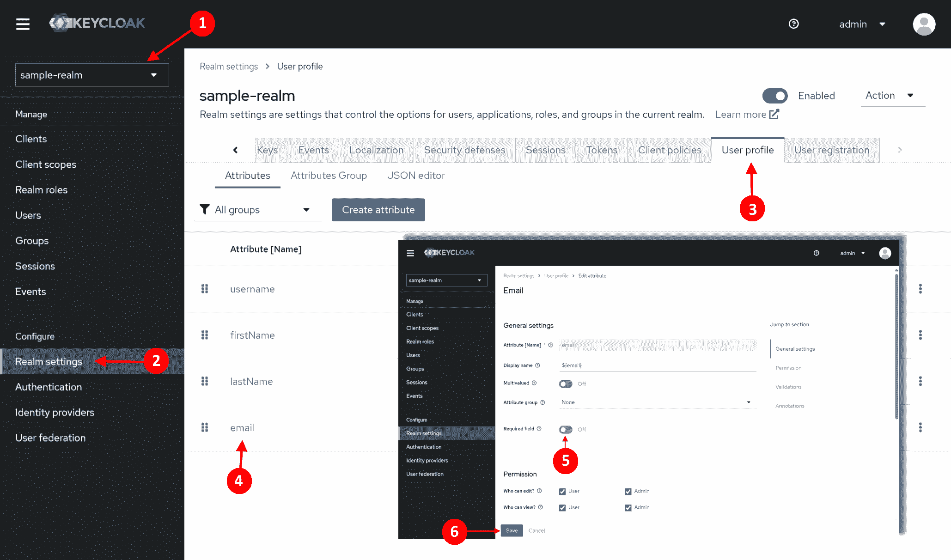Switch to the Tokens tab

coord(601,150)
